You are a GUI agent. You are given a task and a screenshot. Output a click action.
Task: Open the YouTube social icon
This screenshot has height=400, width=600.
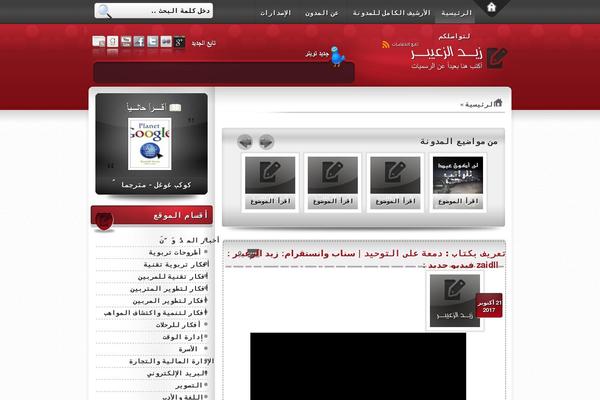[x=126, y=42]
